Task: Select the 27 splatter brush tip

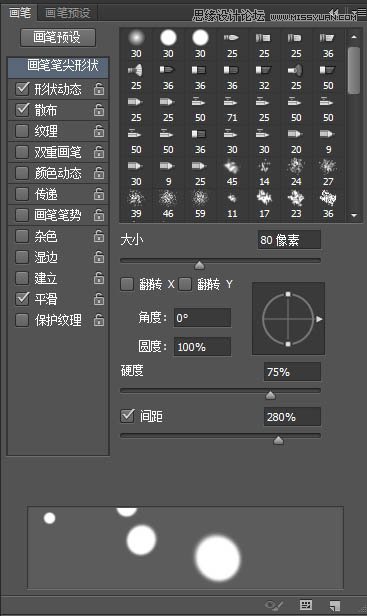Action: pyautogui.click(x=328, y=173)
